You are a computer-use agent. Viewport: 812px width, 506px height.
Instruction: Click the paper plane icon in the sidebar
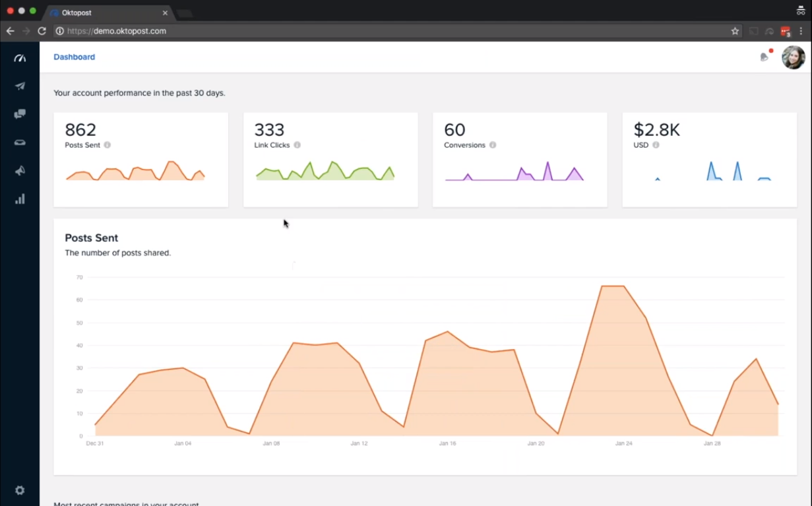pyautogui.click(x=20, y=86)
